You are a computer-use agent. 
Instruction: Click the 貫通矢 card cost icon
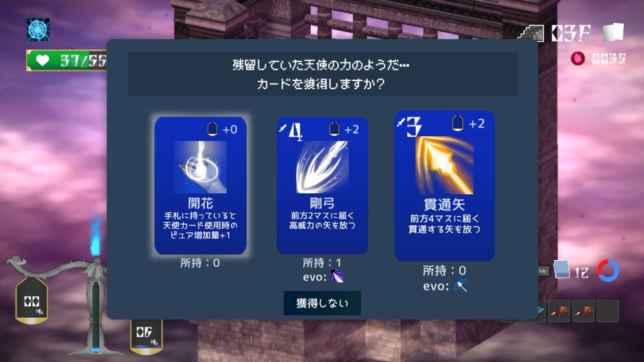click(458, 123)
